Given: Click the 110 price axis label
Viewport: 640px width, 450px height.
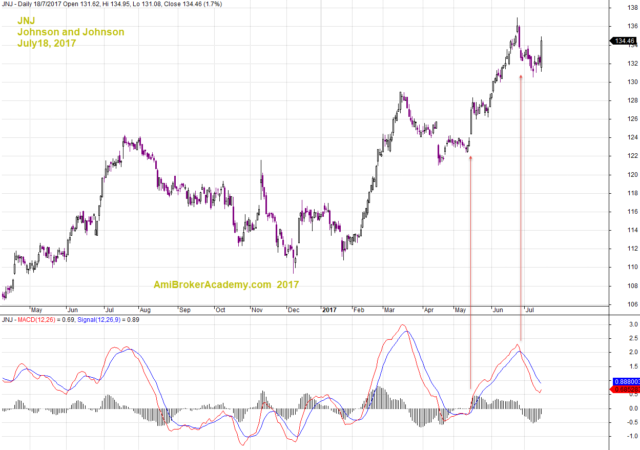Looking at the screenshot, I should 632,267.
